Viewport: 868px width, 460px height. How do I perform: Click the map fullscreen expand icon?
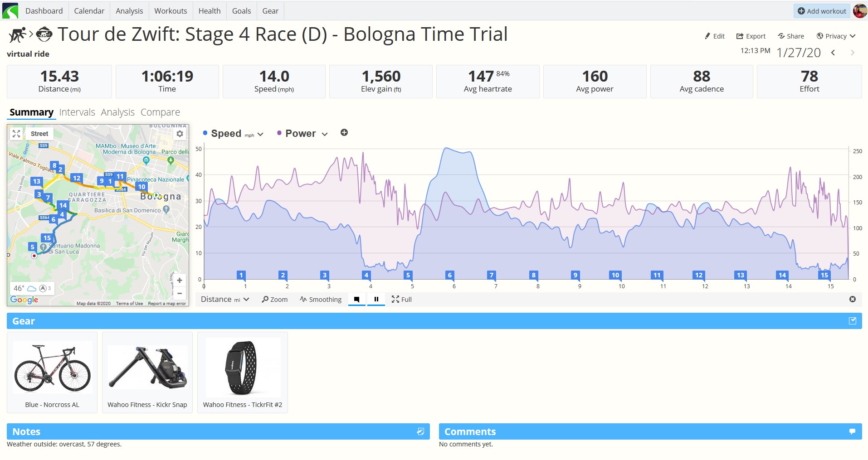coord(16,134)
